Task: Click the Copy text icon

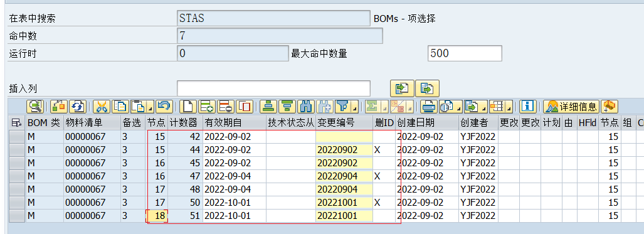Action: 120,107
